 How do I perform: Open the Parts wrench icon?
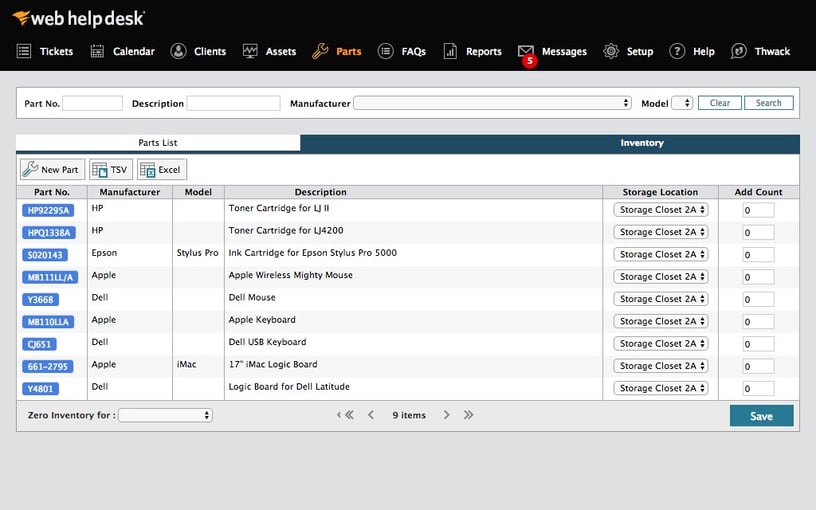(320, 51)
